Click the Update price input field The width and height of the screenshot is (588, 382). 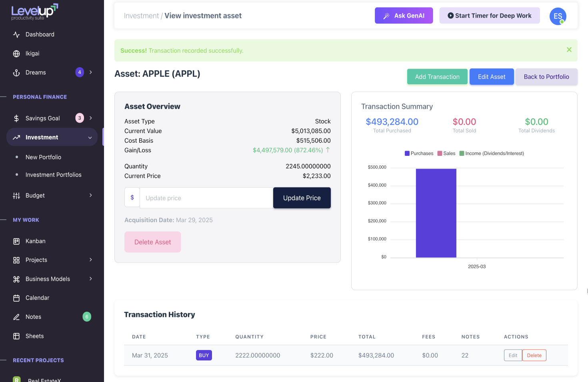(206, 198)
